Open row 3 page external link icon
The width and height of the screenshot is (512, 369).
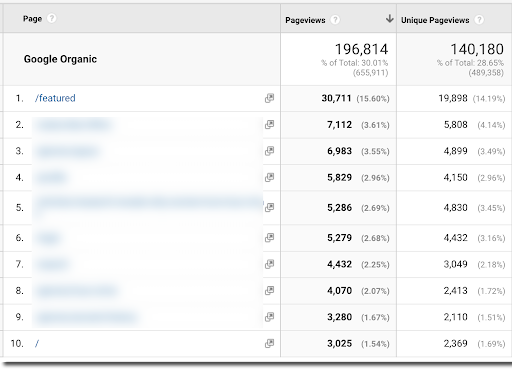269,151
